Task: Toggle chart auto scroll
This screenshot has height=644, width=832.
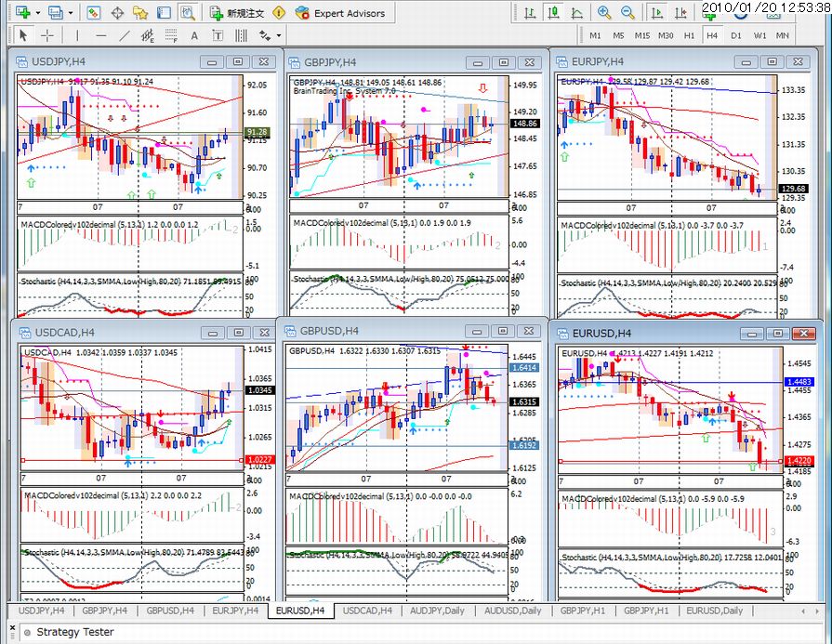Action: tap(657, 13)
